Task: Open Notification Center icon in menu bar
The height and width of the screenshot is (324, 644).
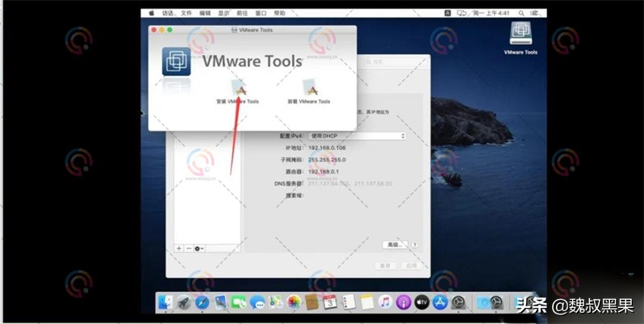Action: (535, 13)
